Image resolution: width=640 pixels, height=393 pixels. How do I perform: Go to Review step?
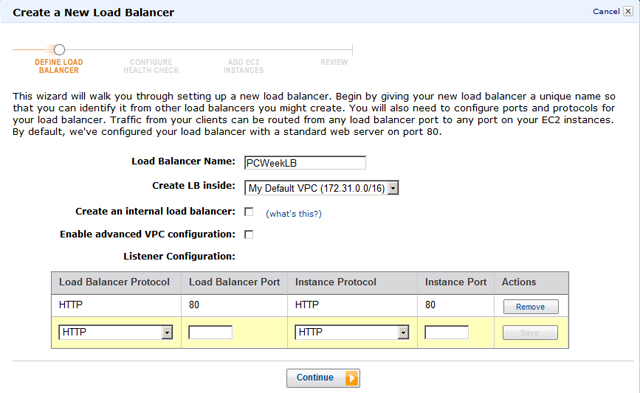tap(334, 62)
